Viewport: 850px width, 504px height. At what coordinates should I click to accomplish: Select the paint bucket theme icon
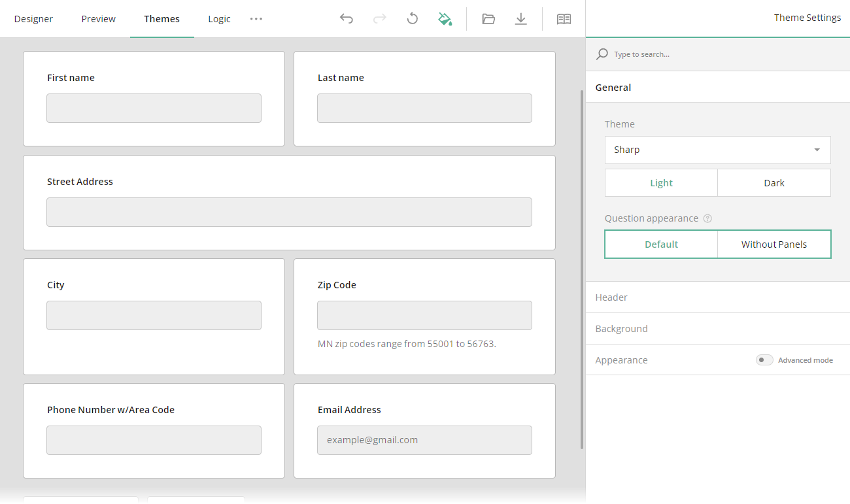445,18
